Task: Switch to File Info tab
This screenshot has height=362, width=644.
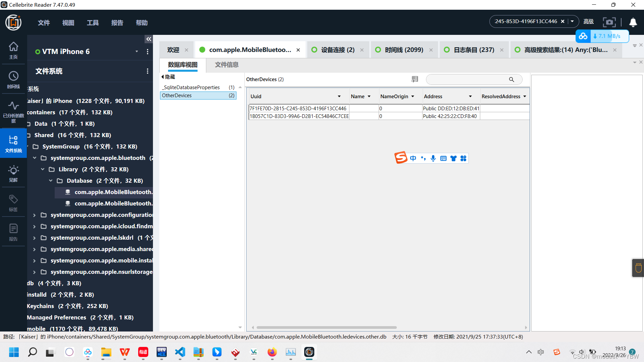Action: [226, 65]
